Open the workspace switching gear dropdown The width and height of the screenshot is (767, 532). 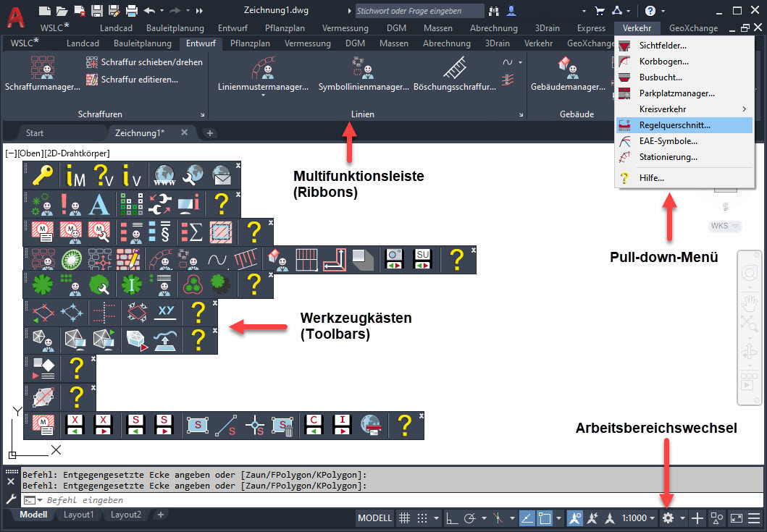point(668,518)
